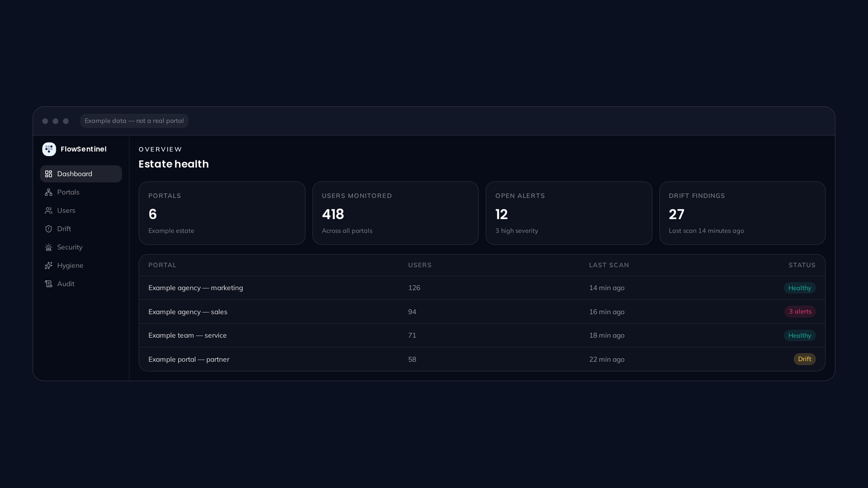Open the Audit label in sidebar
868x488 pixels.
click(x=66, y=284)
